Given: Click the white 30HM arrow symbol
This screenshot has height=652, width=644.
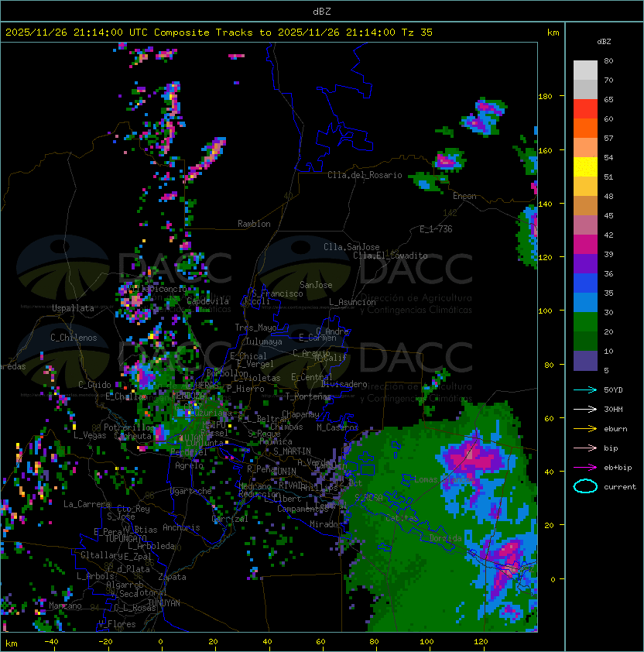Looking at the screenshot, I should point(585,409).
